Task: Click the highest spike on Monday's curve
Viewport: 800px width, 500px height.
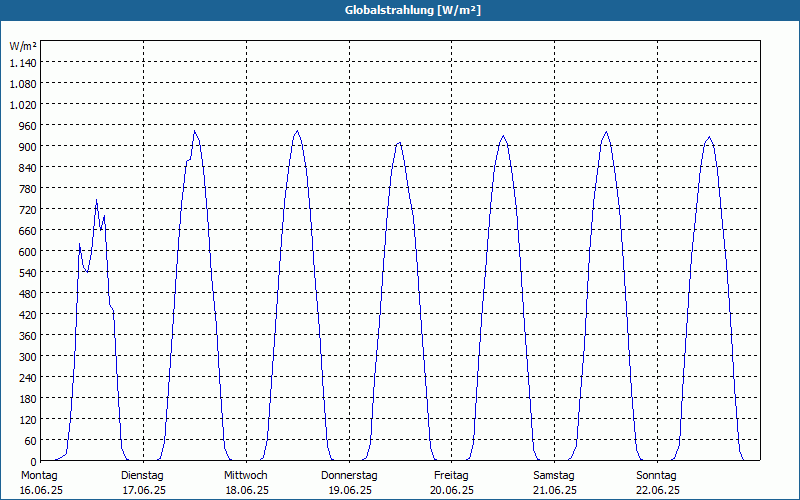Action: point(96,199)
